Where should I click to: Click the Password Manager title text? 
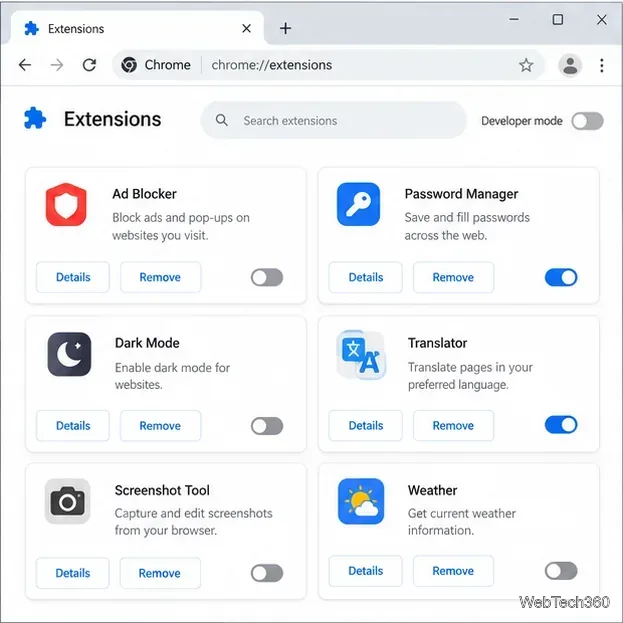461,194
